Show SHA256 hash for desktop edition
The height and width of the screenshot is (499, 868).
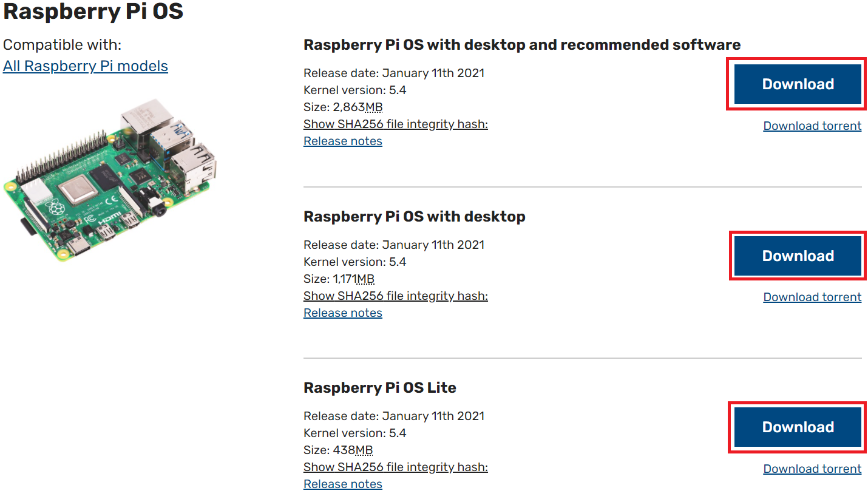tap(395, 296)
